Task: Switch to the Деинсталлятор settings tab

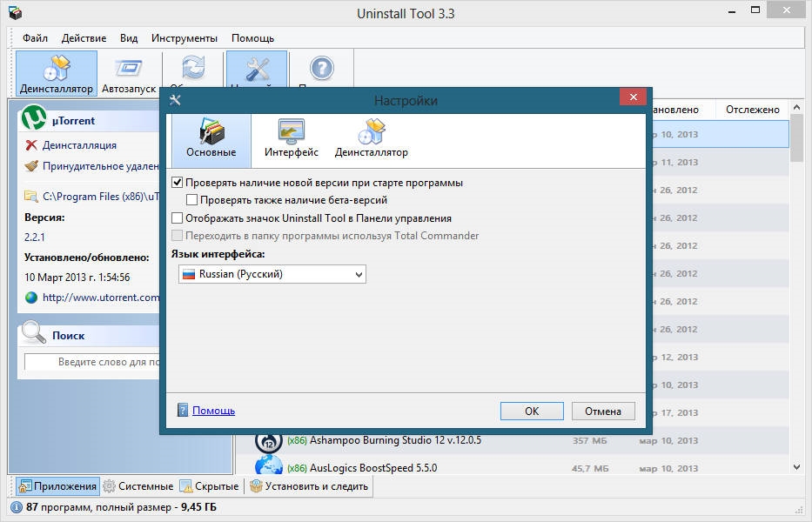Action: pyautogui.click(x=372, y=140)
